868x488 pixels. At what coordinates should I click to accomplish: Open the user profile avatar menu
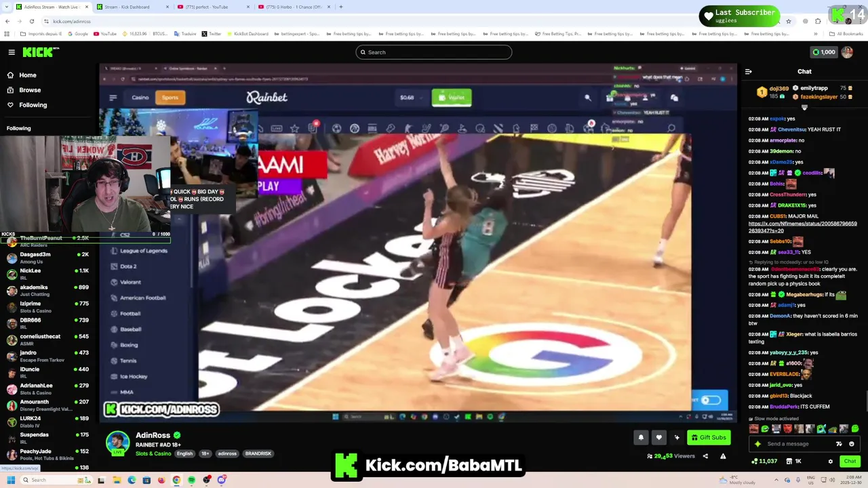pyautogui.click(x=847, y=52)
